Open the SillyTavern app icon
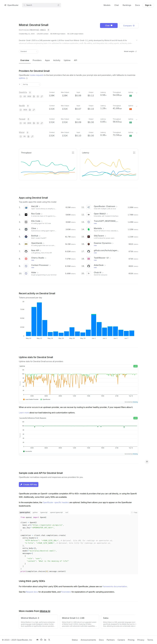Viewport: 157px width, 644px height. (x=89, y=237)
